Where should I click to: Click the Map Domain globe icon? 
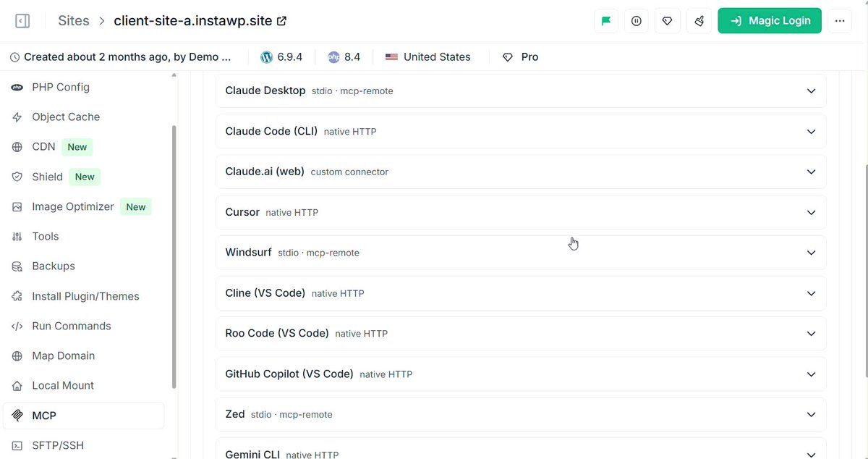(17, 355)
